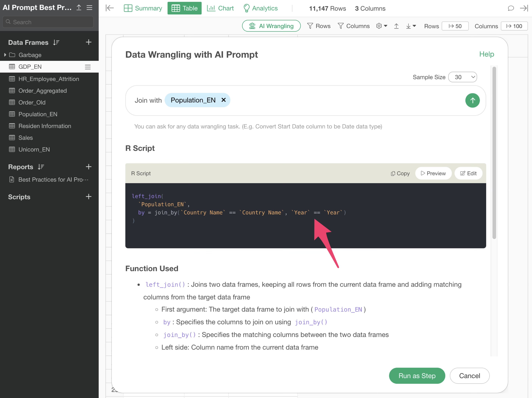Screen dimensions: 532x398
Task: Open the GDP_EN hamburger menu
Action: click(x=88, y=67)
